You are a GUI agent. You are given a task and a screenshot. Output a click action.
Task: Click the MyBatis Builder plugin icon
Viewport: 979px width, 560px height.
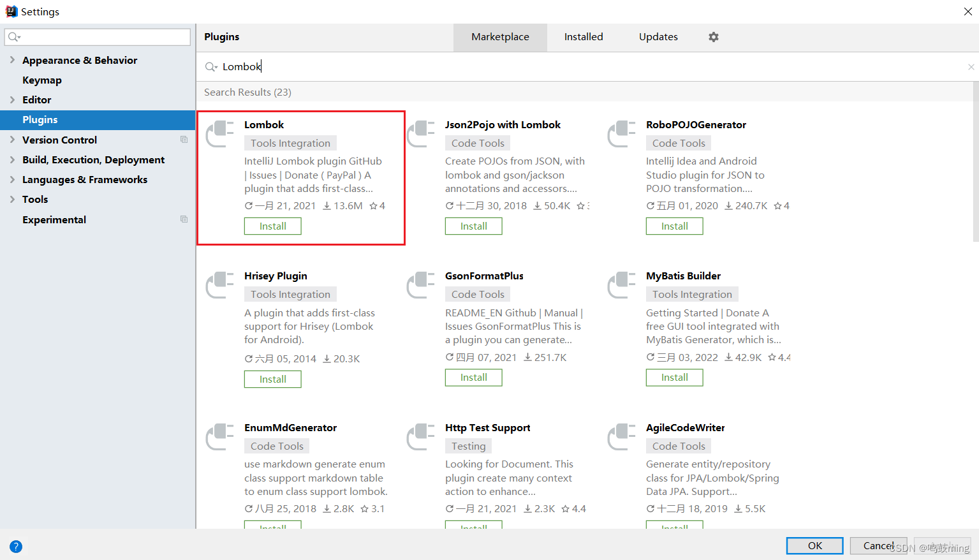coord(622,284)
